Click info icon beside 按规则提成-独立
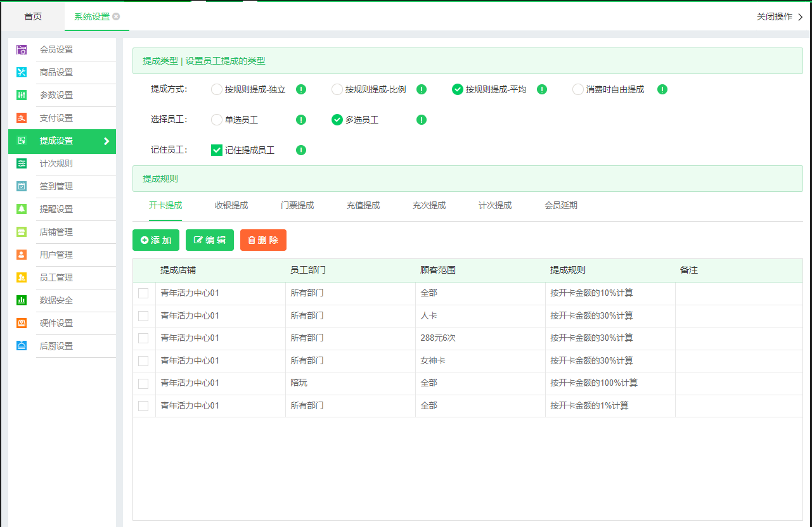Image resolution: width=812 pixels, height=527 pixels. pos(301,89)
